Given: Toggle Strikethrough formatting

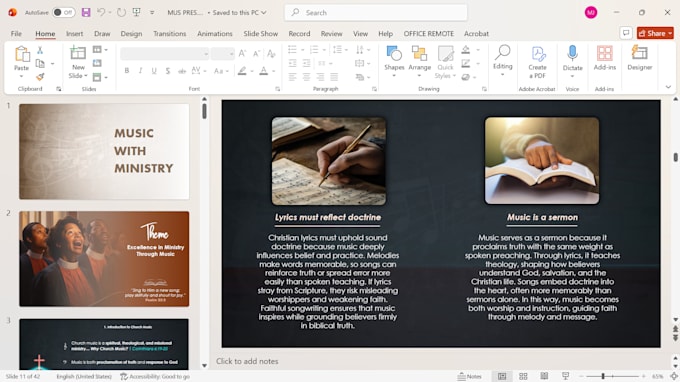Looking at the screenshot, I should 182,71.
